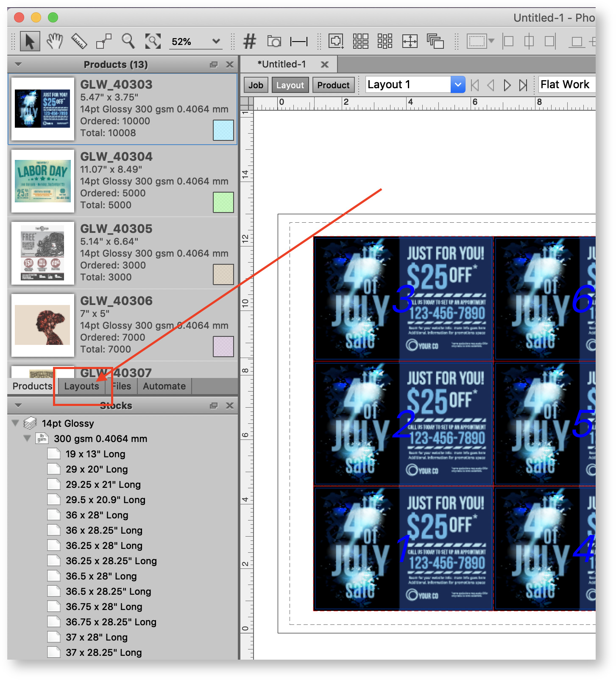Click the align horizontal centers icon
This screenshot has height=680, width=616.
(529, 41)
